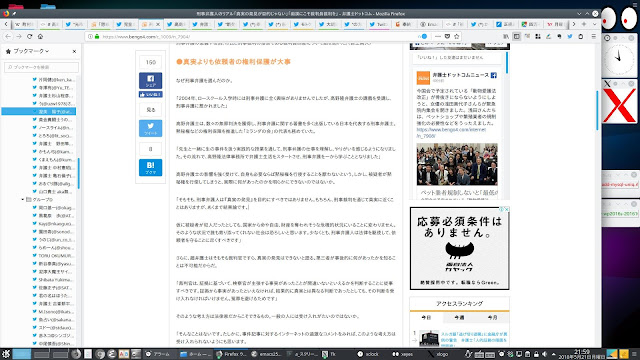Screen dimensions: 640x360
Task: Open the Firefox Library icon
Action: click(506, 36)
